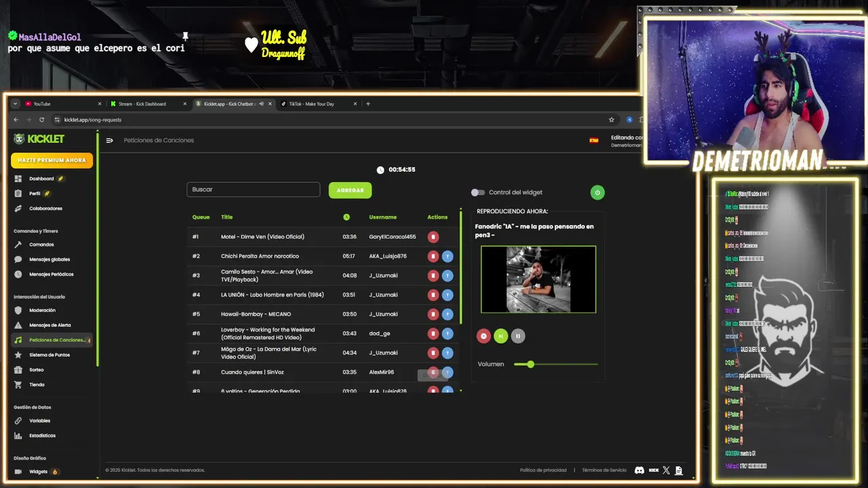Image resolution: width=868 pixels, height=488 pixels.
Task: Click the now playing video thumbnail
Action: click(538, 279)
